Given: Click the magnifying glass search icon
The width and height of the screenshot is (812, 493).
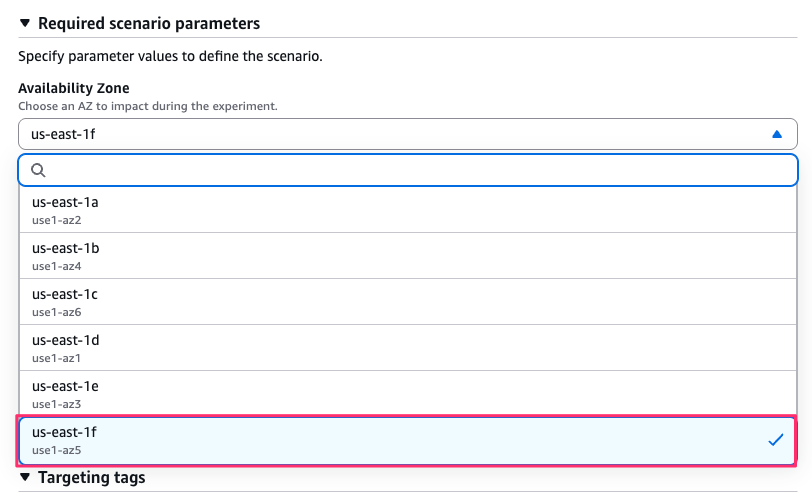Looking at the screenshot, I should point(38,170).
